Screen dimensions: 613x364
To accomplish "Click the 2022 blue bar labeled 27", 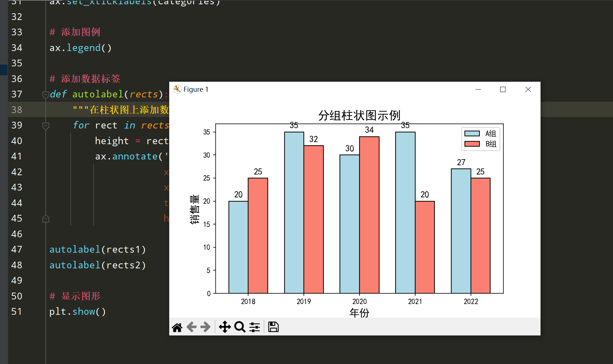I will point(461,231).
